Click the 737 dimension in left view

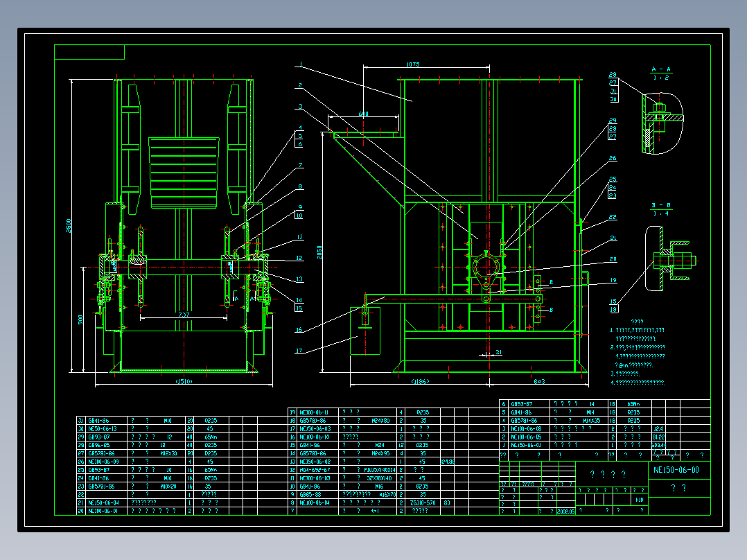coord(184,315)
